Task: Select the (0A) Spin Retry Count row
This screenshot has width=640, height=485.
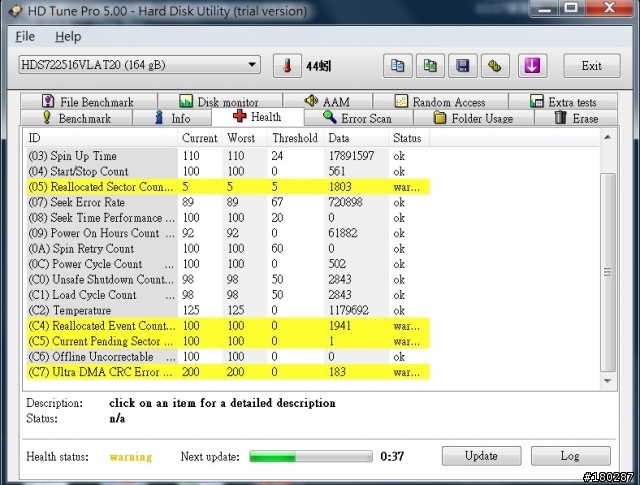Action: [x=228, y=248]
